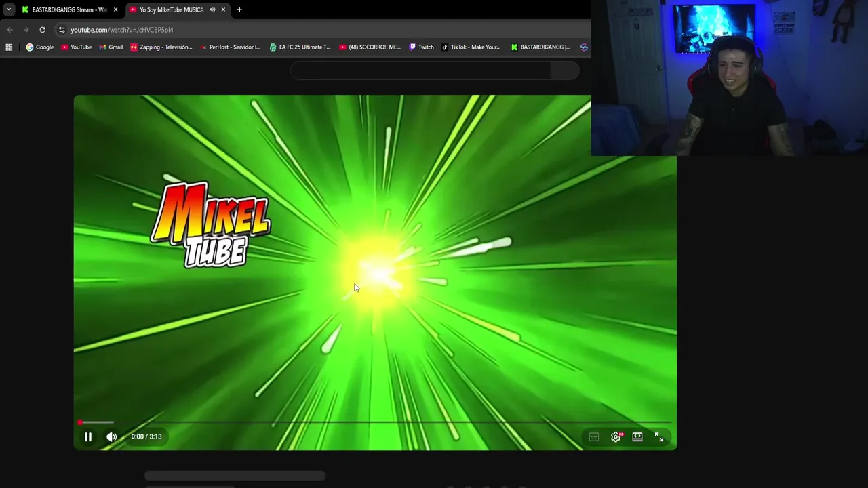Open the Twitch bookmark
This screenshot has height=488, width=868.
pyautogui.click(x=421, y=47)
